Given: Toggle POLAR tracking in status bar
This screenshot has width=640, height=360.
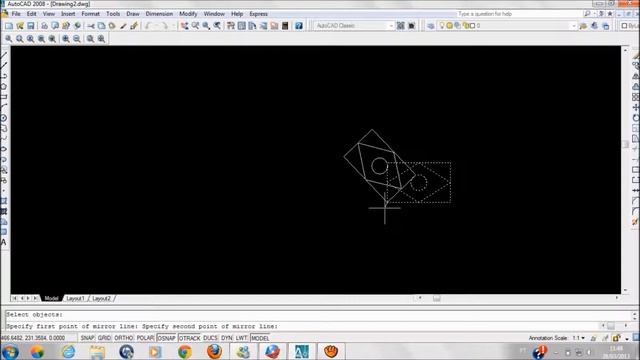Looking at the screenshot, I should 145,338.
